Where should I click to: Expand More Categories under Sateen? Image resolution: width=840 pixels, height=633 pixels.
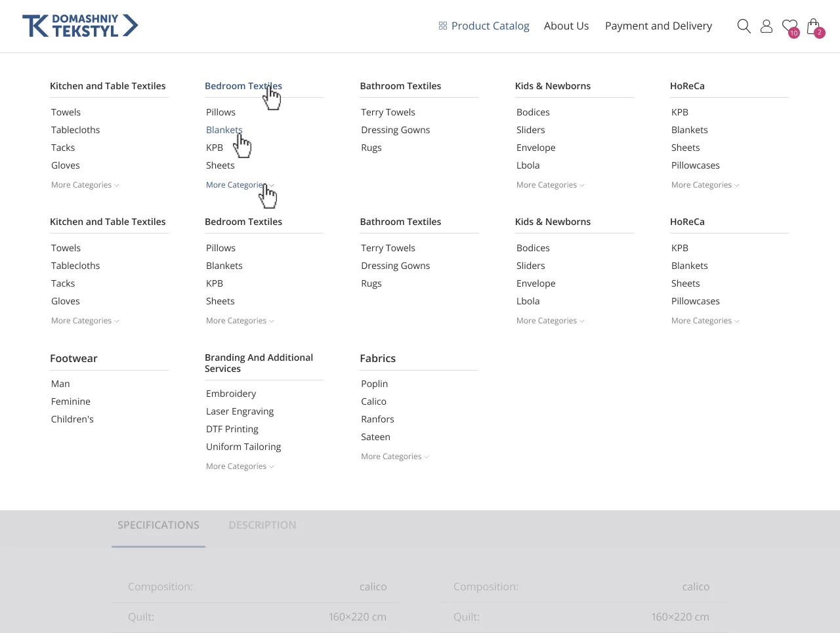pos(394,457)
